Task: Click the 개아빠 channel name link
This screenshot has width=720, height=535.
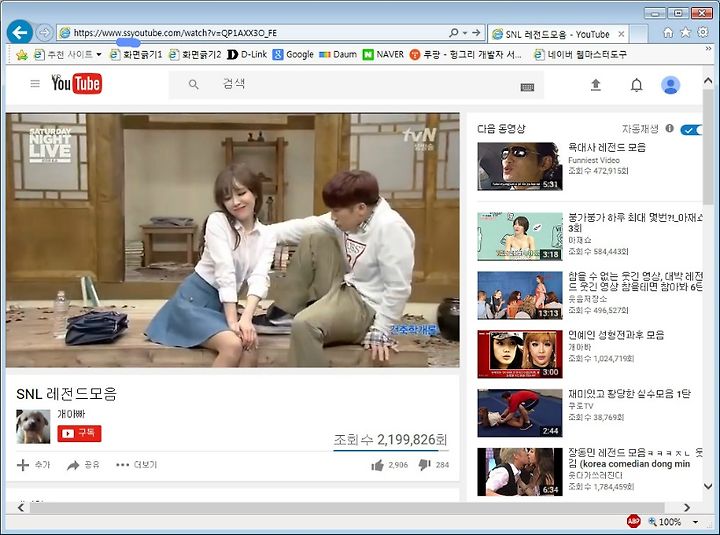Action: click(71, 414)
